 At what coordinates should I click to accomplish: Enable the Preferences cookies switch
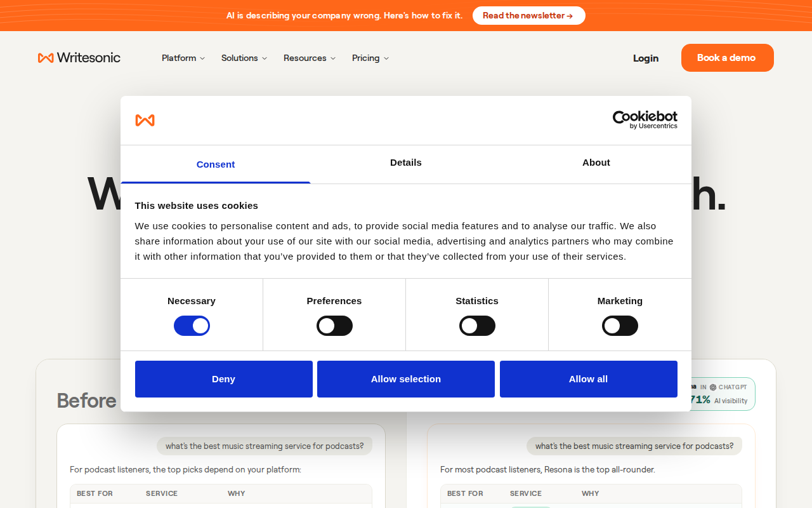point(334,326)
